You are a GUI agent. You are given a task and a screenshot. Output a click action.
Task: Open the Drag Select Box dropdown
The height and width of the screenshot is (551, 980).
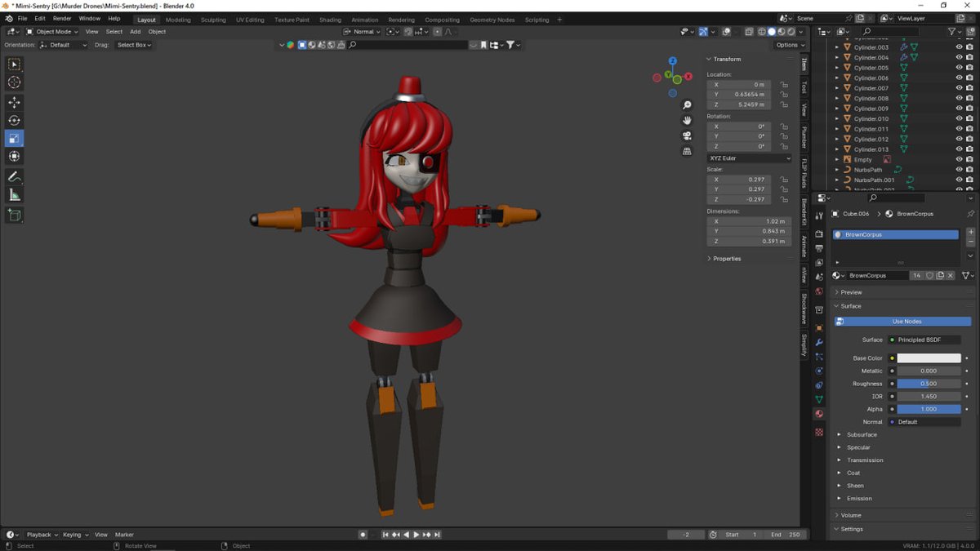(133, 45)
